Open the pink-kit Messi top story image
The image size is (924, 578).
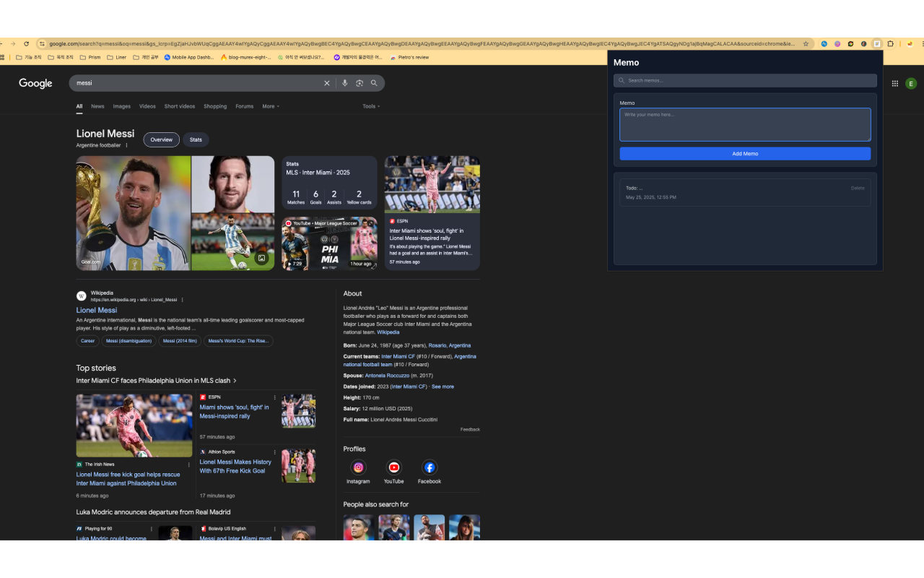134,426
